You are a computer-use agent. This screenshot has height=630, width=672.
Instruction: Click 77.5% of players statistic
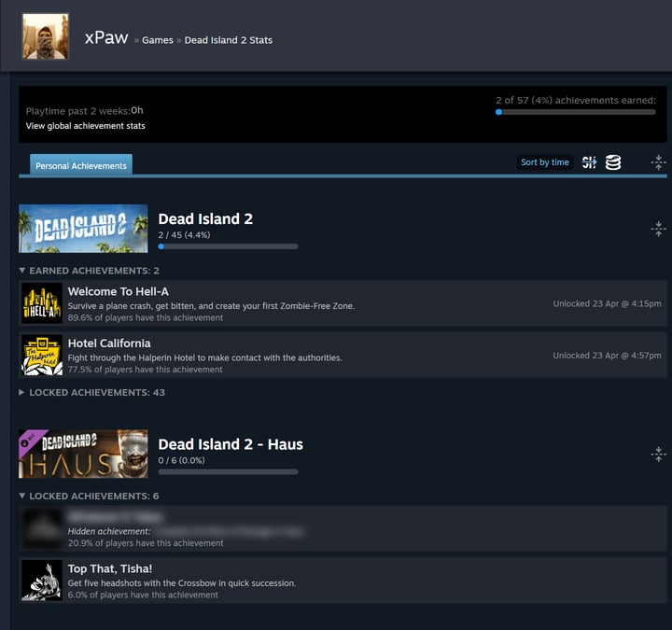146,370
